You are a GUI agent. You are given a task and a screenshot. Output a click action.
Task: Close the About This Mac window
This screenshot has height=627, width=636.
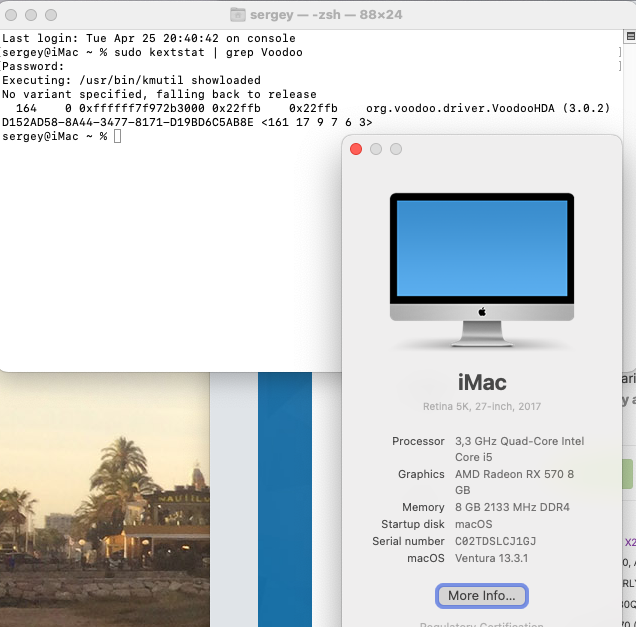(356, 149)
